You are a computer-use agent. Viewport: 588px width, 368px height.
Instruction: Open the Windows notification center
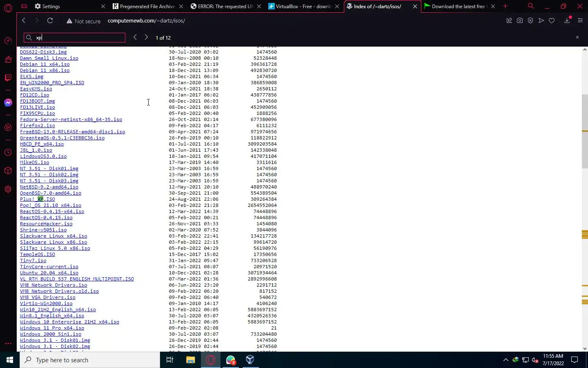[x=575, y=360]
